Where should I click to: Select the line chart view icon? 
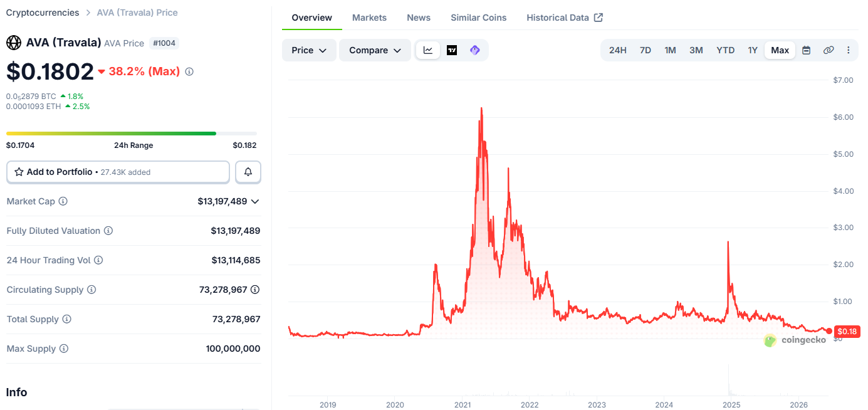(x=428, y=50)
